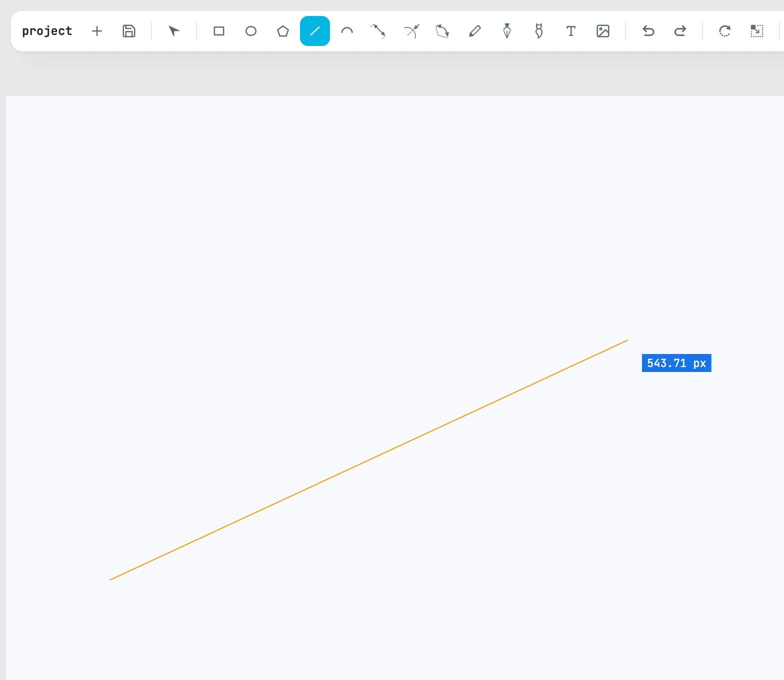Pick the Ellipse shape tool

click(251, 31)
